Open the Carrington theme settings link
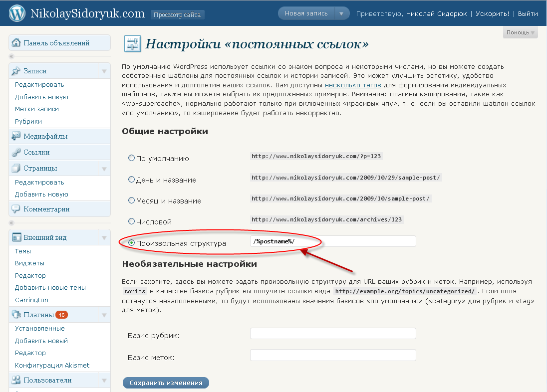The height and width of the screenshot is (392, 547). [x=31, y=300]
